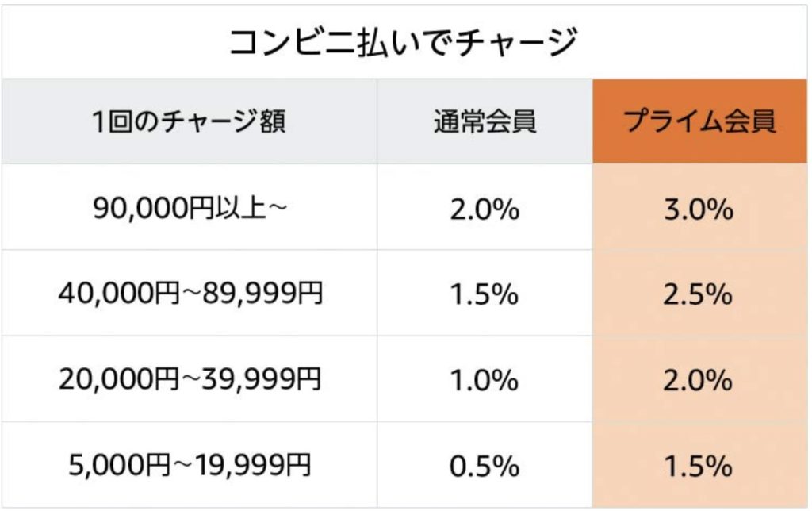
Task: Select the 1.5% 通常会員 cell for 40,000円 tier
Action: pos(485,294)
